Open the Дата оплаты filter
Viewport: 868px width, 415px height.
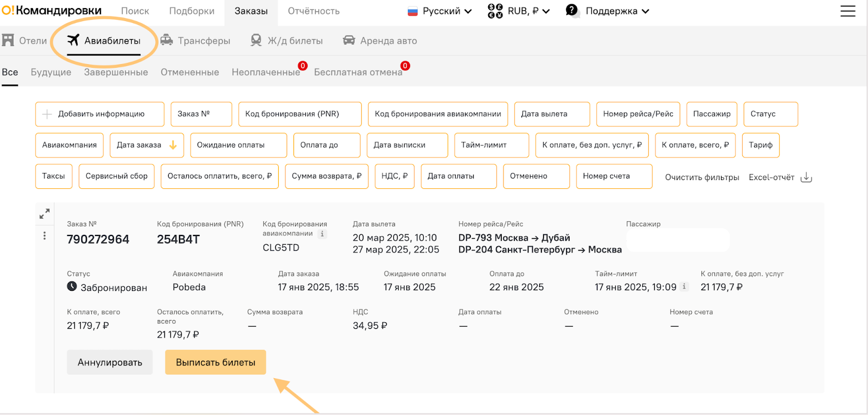tap(459, 176)
